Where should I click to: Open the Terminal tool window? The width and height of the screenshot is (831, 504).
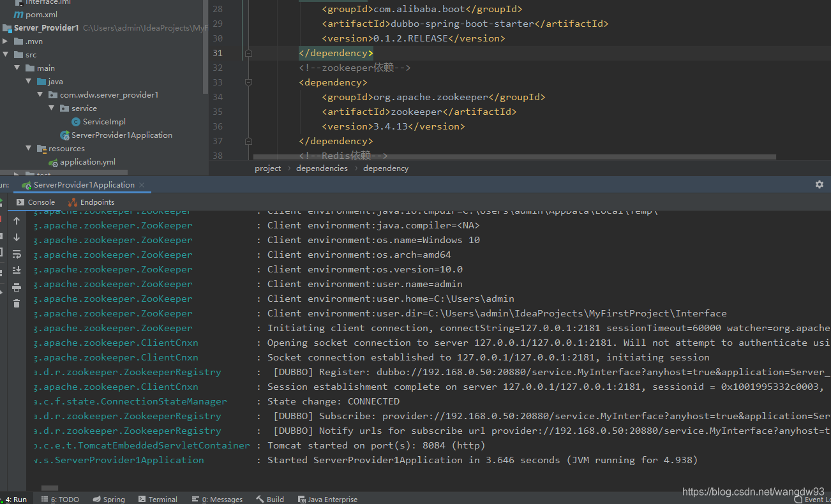tap(158, 500)
